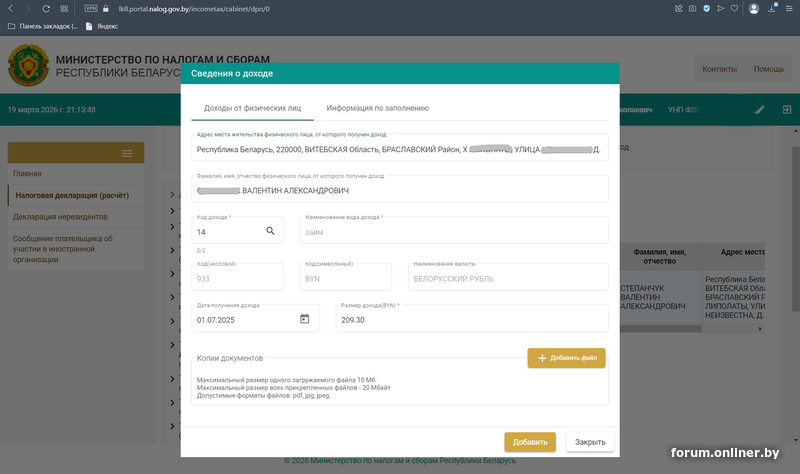Open the browser speed dial grid icon
This screenshot has width=800, height=474.
coord(64,9)
